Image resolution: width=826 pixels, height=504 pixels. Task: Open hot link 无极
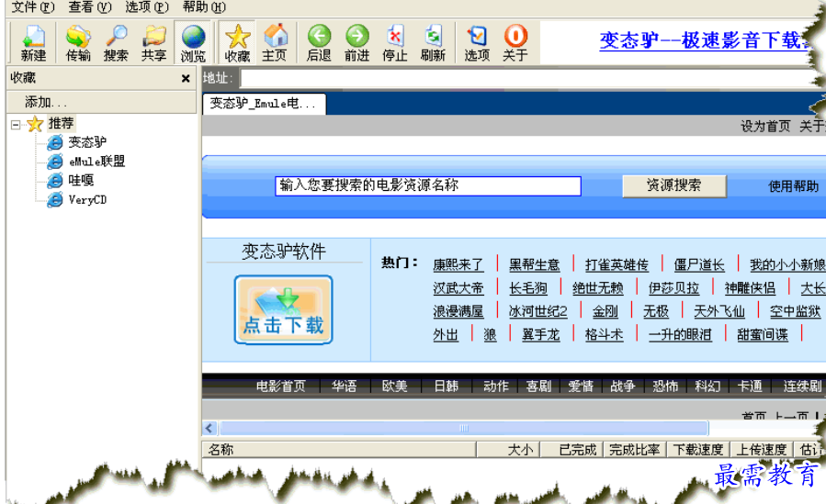click(656, 311)
